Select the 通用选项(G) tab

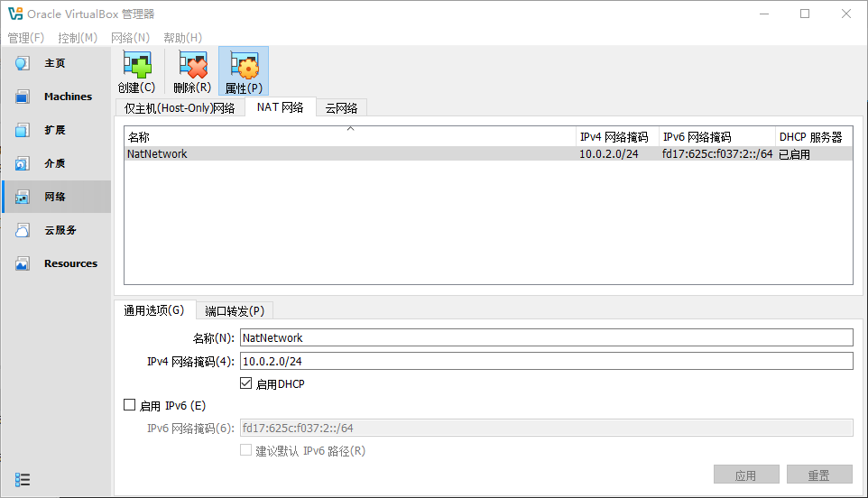pyautogui.click(x=154, y=309)
